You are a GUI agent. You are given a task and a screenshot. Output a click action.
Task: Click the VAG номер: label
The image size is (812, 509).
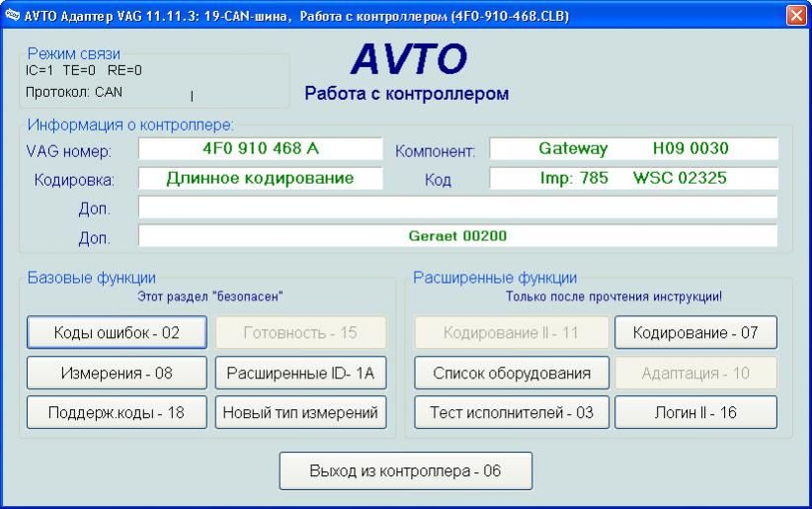(x=69, y=151)
